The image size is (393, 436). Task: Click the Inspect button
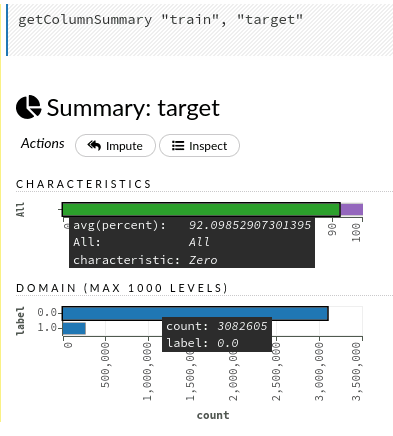tap(199, 146)
